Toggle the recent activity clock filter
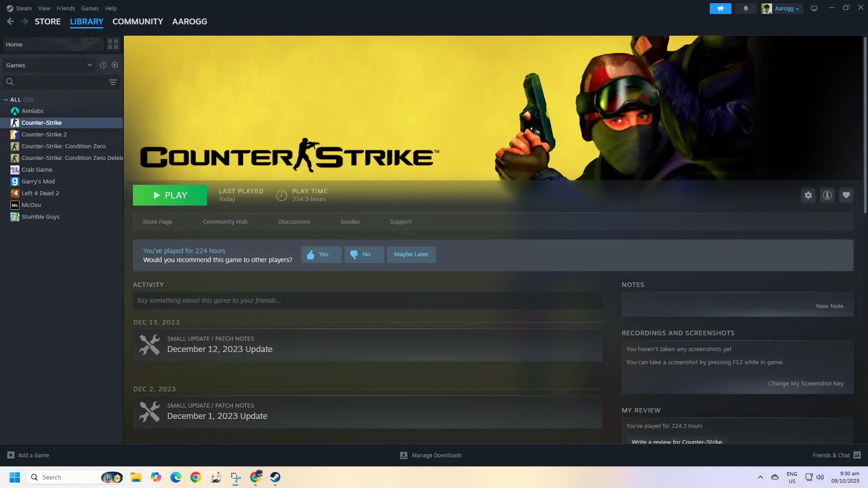The height and width of the screenshot is (488, 868). pos(103,65)
